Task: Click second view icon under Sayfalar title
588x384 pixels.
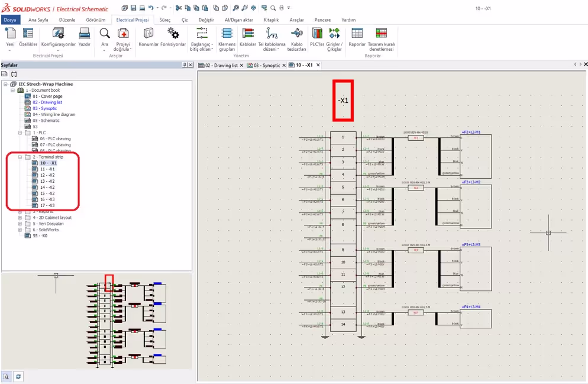Action: (14, 74)
